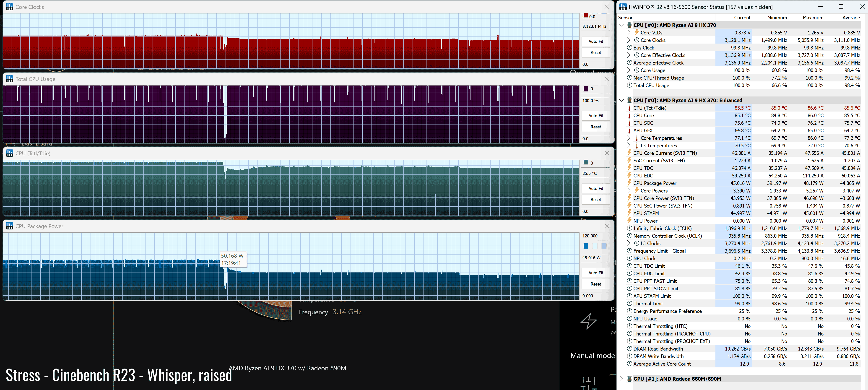Click the CPU Package Power lightning icon
The width and height of the screenshot is (868, 390).
tap(629, 183)
